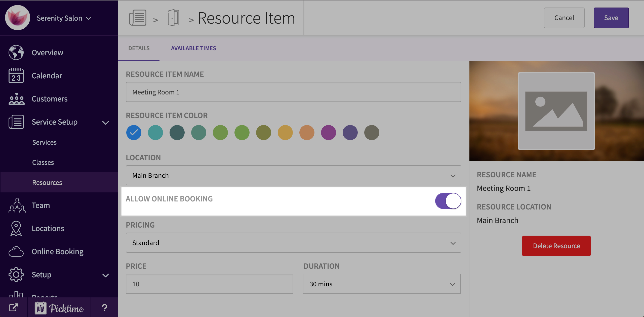The image size is (644, 317).
Task: Select the checked blue color circle
Action: pyautogui.click(x=134, y=132)
